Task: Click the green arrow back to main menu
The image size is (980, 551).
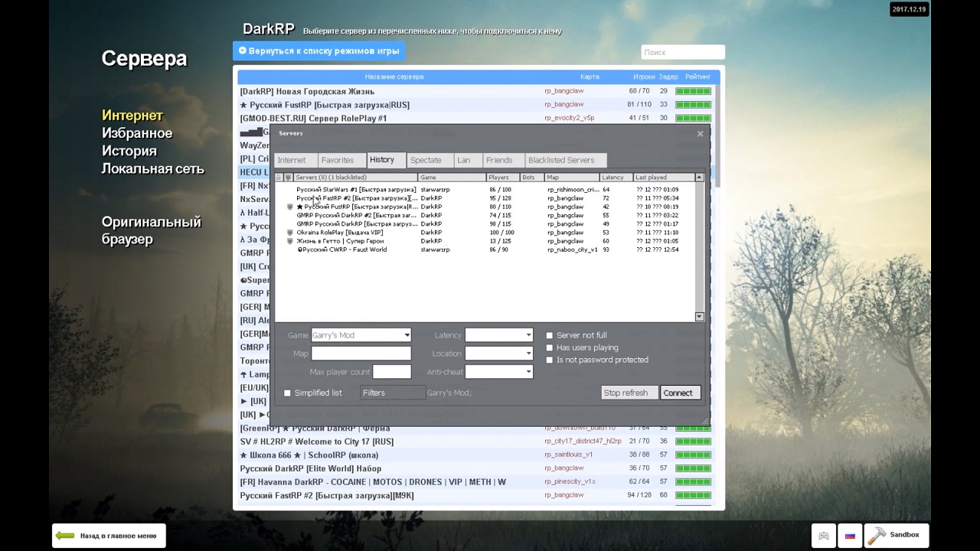Action: point(65,536)
